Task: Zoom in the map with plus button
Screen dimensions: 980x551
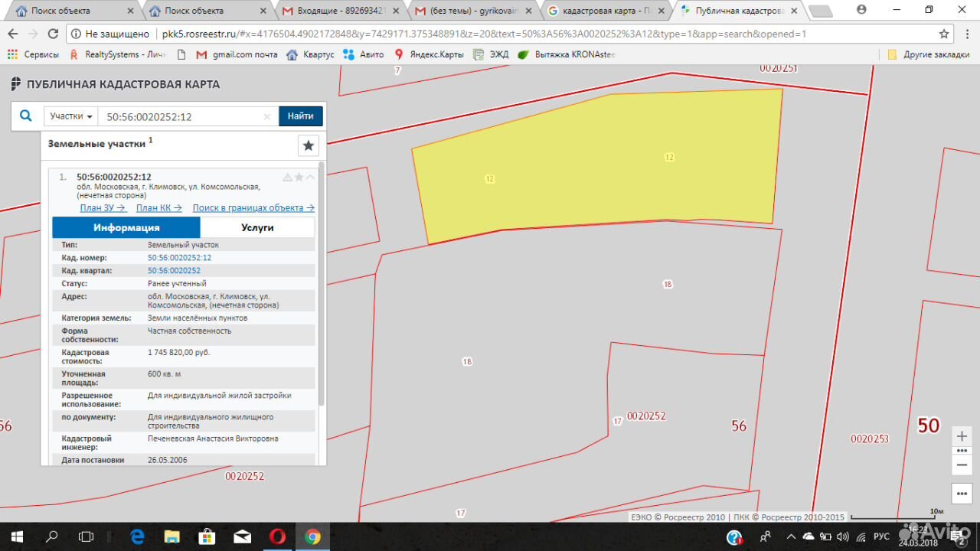Action: click(x=962, y=436)
